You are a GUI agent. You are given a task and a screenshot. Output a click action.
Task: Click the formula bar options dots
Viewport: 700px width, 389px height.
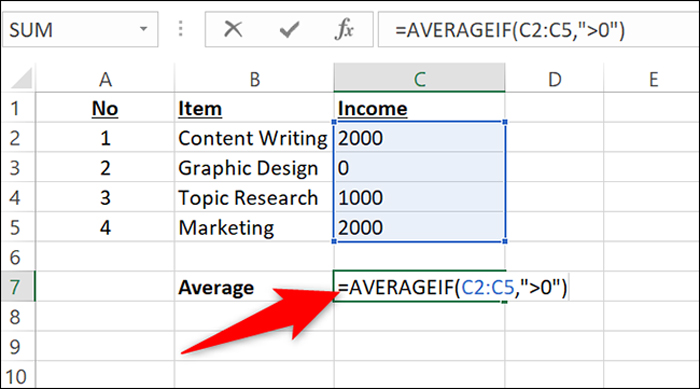181,29
